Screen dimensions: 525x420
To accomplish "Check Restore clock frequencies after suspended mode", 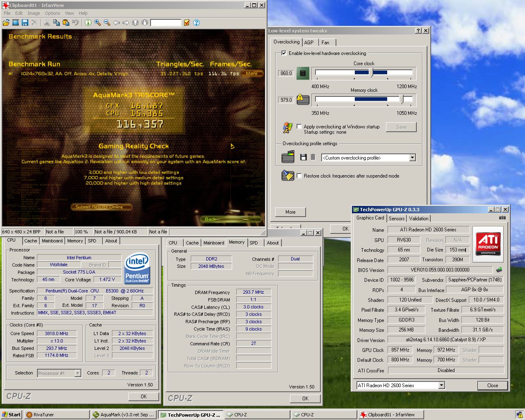I will (299, 176).
